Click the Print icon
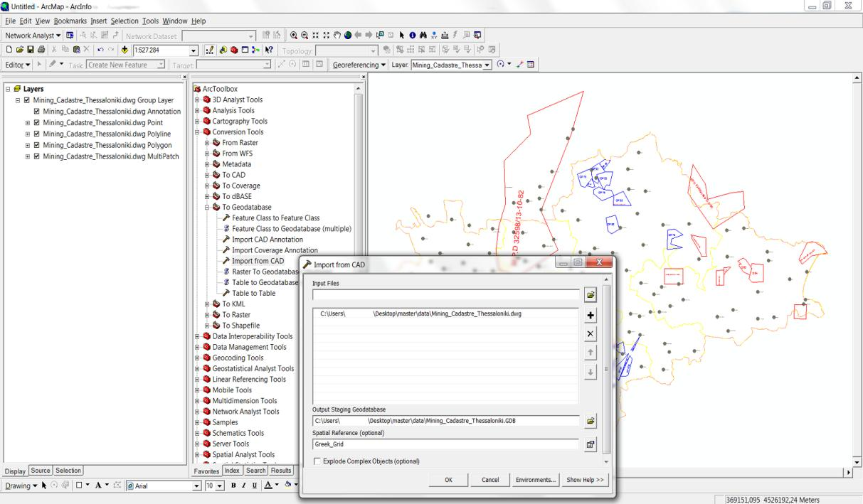Screen dimensions: 863x504 click(x=41, y=50)
